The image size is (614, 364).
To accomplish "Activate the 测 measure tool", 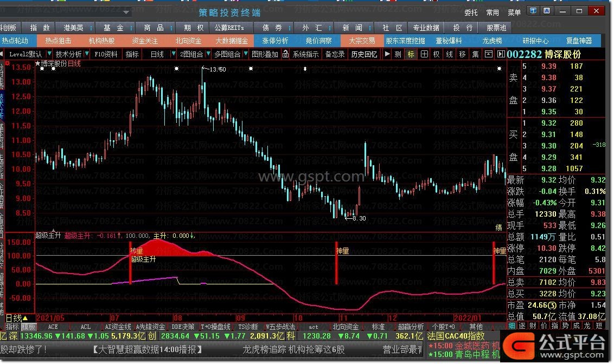I will [x=398, y=54].
